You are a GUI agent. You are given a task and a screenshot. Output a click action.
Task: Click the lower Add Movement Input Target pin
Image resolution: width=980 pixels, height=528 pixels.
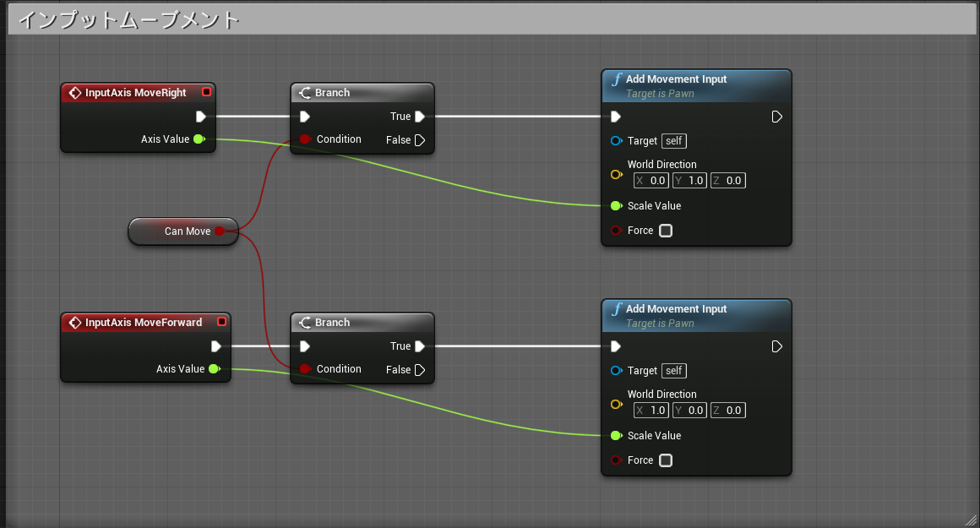tap(616, 371)
